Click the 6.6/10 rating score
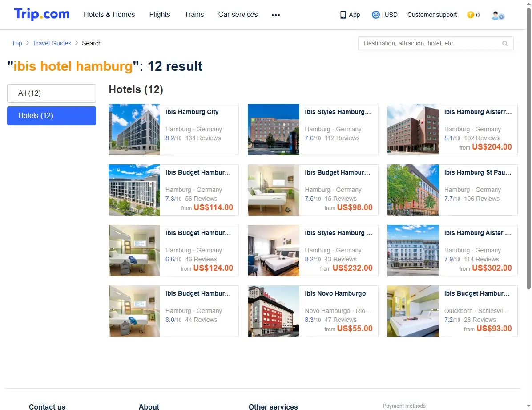The width and height of the screenshot is (532, 410). click(x=173, y=259)
